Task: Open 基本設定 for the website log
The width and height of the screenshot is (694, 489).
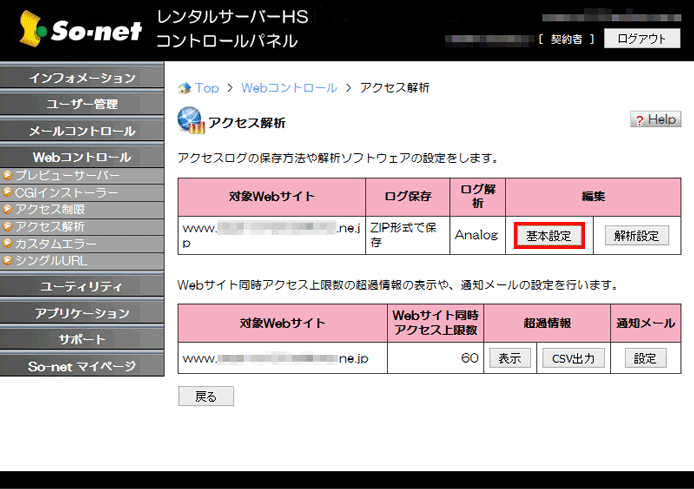Action: coord(548,236)
